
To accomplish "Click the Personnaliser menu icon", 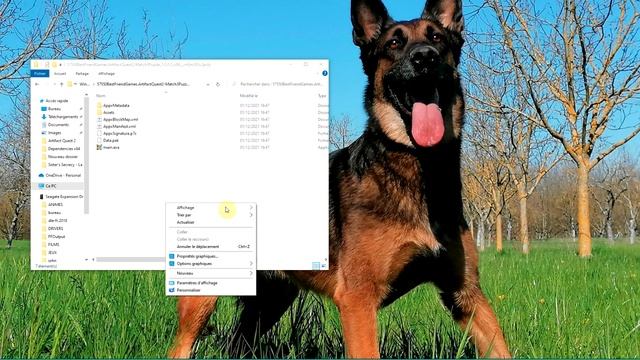I will 172,290.
